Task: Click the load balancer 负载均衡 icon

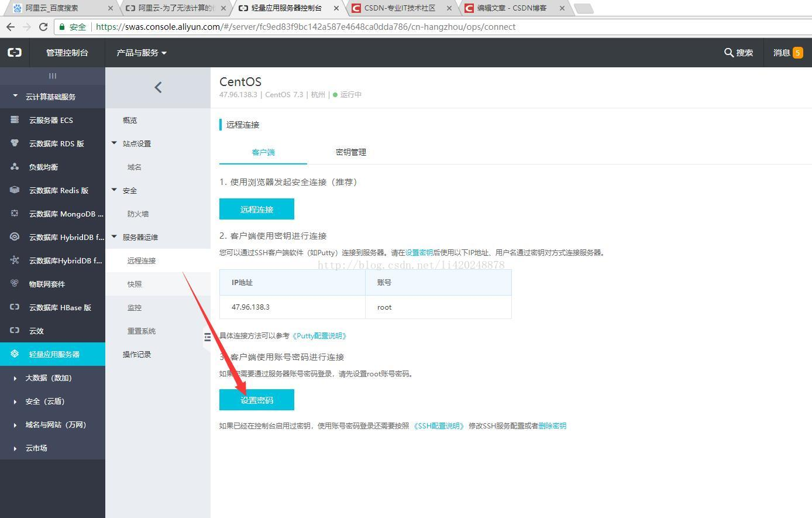Action: 15,167
